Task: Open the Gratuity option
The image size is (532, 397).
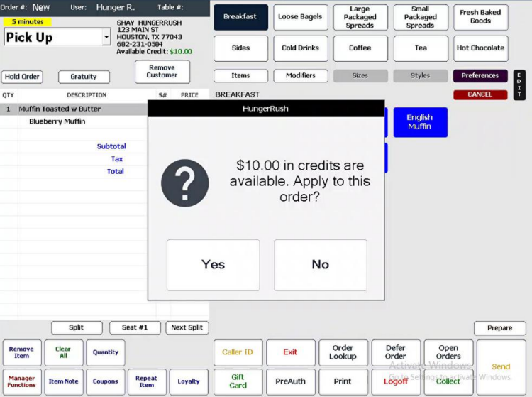Action: 84,77
